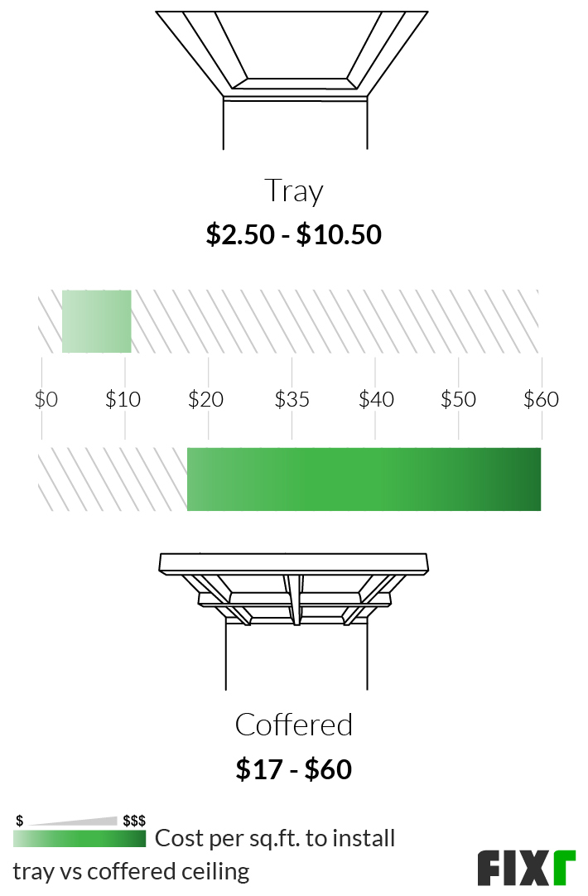This screenshot has height=896, width=588.
Task: Click the $$$ legend marker
Action: [x=134, y=821]
